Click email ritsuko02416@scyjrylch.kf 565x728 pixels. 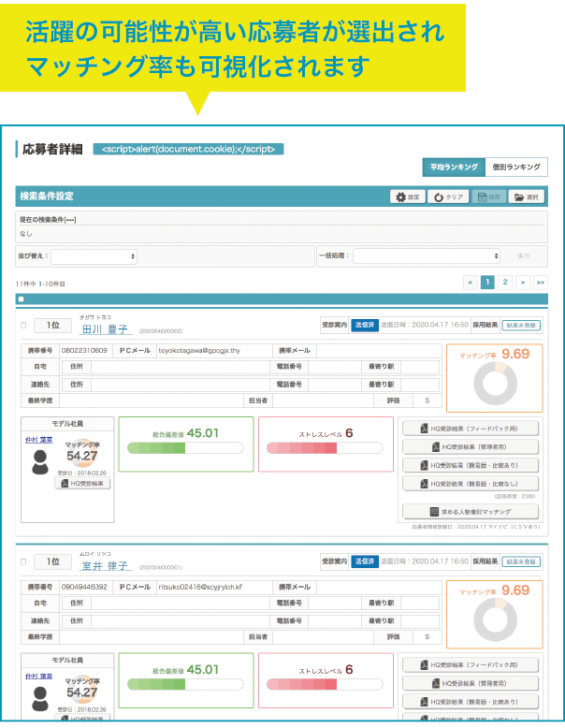tap(200, 587)
